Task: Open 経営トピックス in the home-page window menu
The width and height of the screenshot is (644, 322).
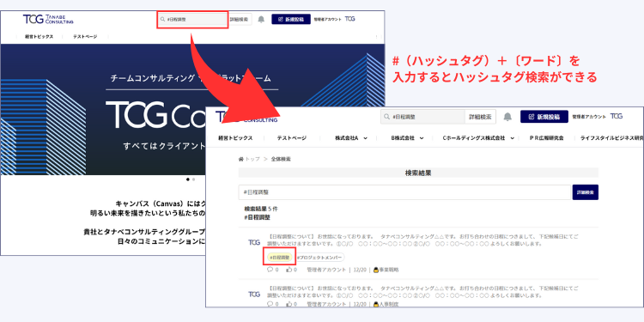Action: (39, 37)
